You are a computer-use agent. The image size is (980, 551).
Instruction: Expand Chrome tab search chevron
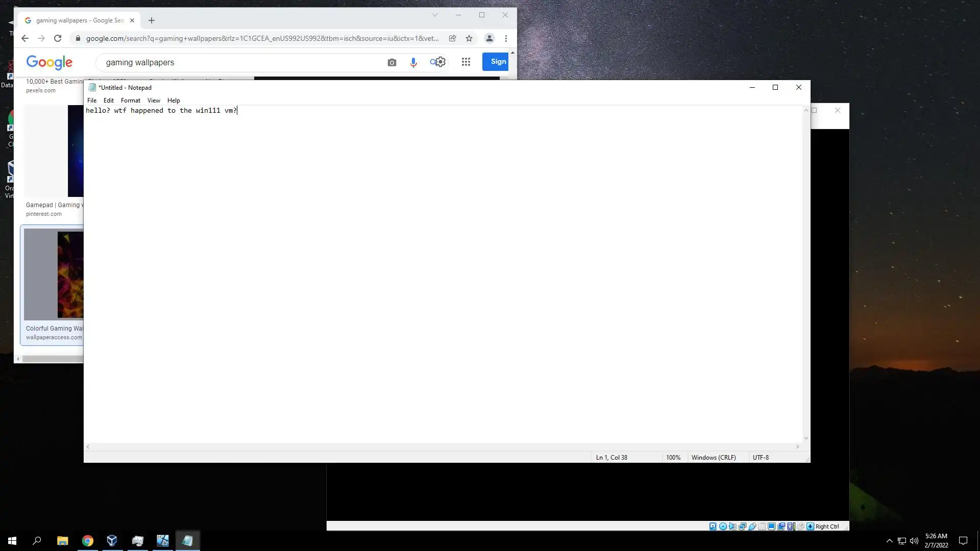pos(435,15)
